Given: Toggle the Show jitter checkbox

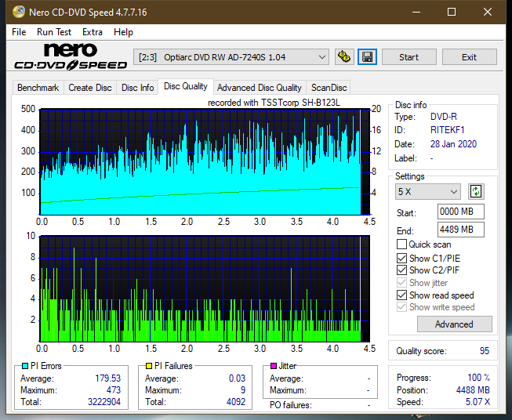Looking at the screenshot, I should coord(401,283).
